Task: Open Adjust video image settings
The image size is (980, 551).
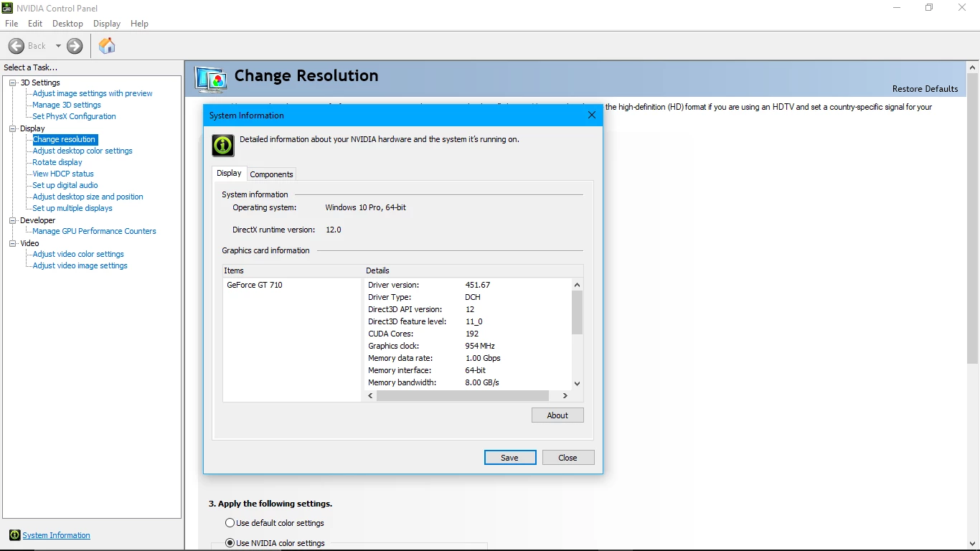Action: point(80,265)
